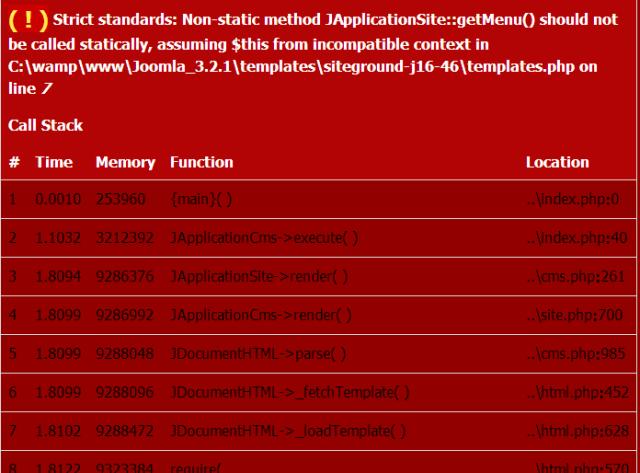The image size is (640, 473).
Task: Click the 'JDocumentHTML->parse( )' function cell
Action: click(x=259, y=353)
